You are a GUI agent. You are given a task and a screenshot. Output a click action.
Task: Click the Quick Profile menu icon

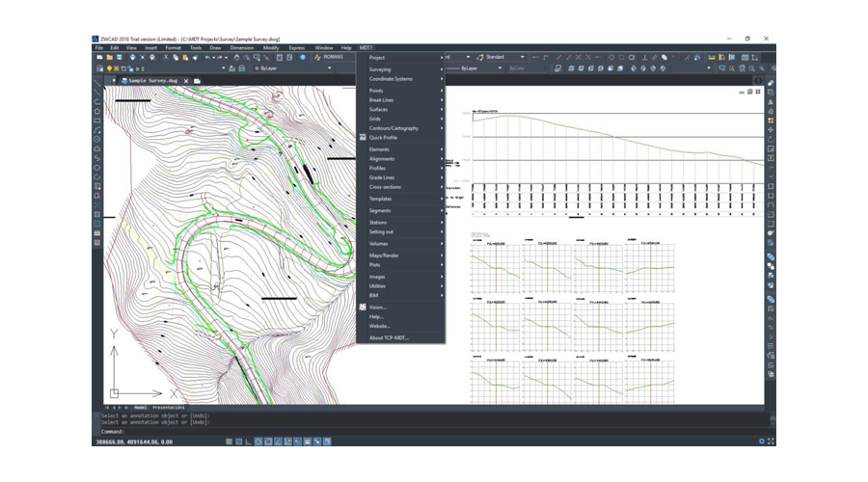point(363,138)
